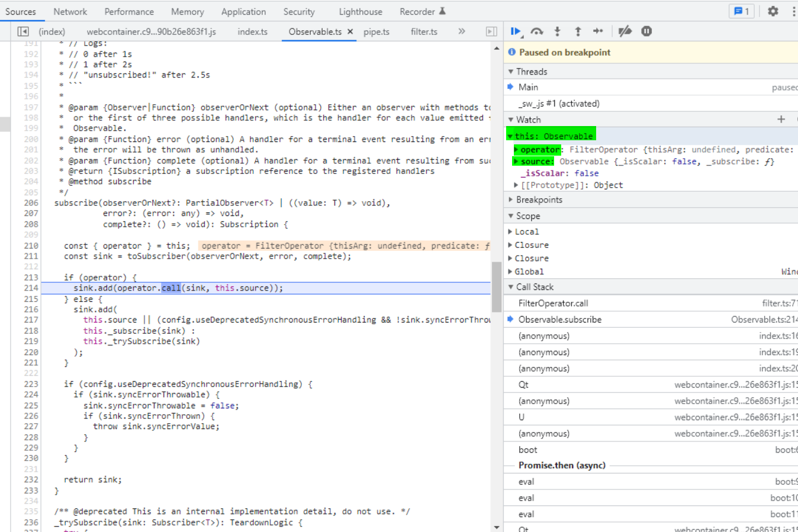This screenshot has width=798, height=532.
Task: Toggle the file navigator sidebar icon
Action: [x=23, y=31]
